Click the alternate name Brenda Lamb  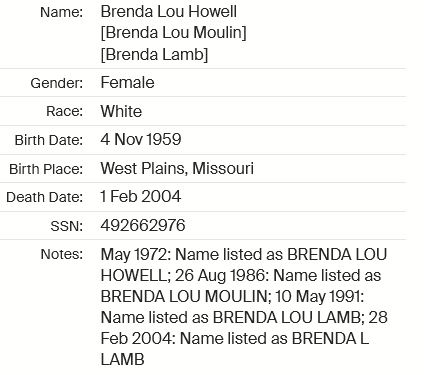tap(154, 54)
